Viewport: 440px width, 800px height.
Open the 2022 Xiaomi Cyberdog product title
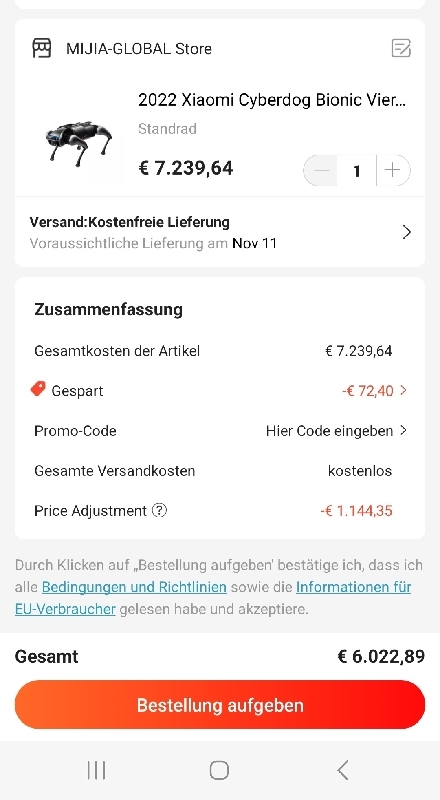(x=273, y=100)
